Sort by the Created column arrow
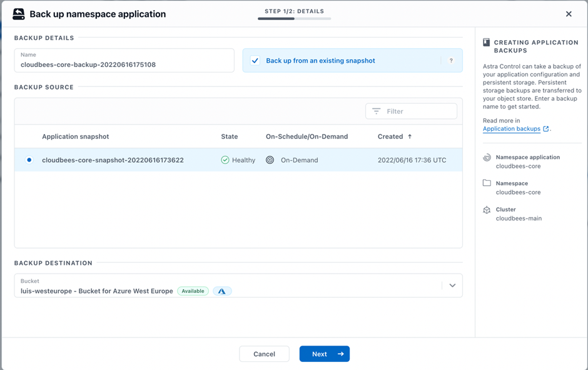 (410, 136)
